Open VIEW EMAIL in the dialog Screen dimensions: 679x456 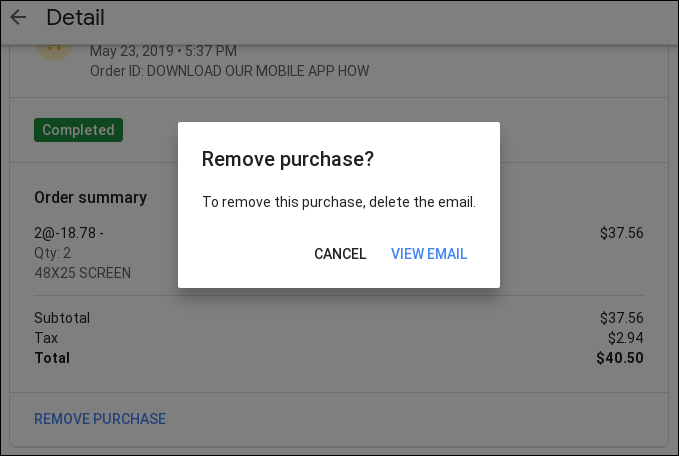pyautogui.click(x=429, y=254)
